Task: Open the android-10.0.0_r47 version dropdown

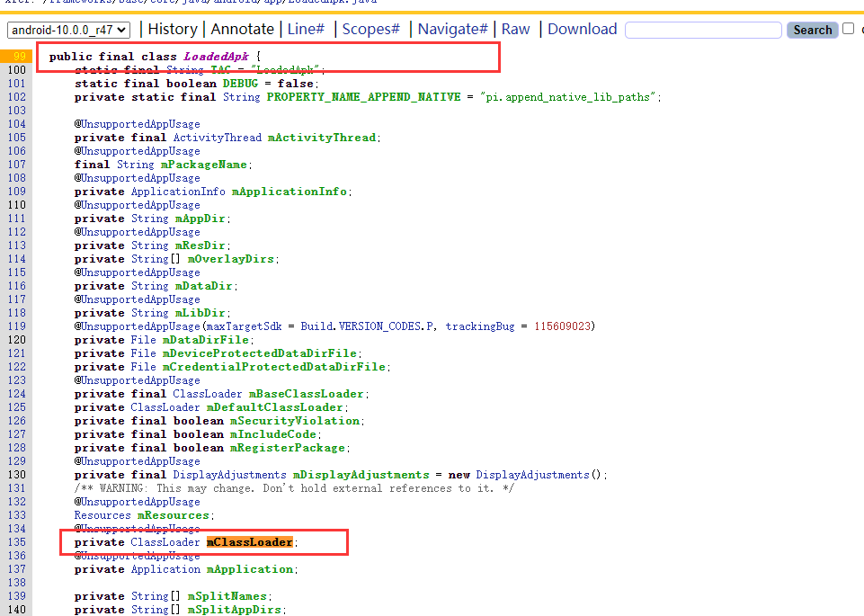Action: tap(69, 30)
